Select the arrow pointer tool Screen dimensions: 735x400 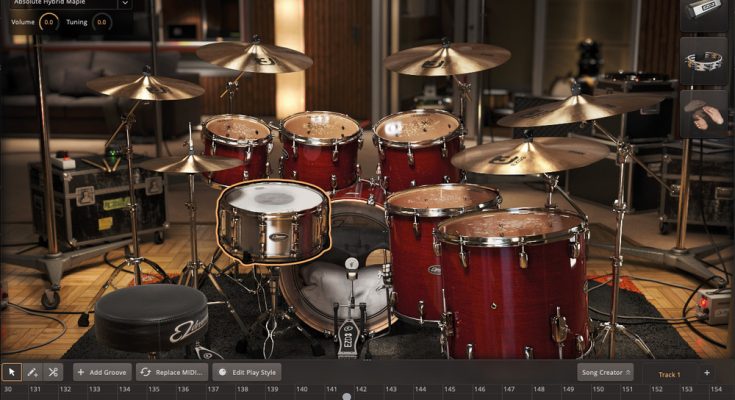click(11, 372)
